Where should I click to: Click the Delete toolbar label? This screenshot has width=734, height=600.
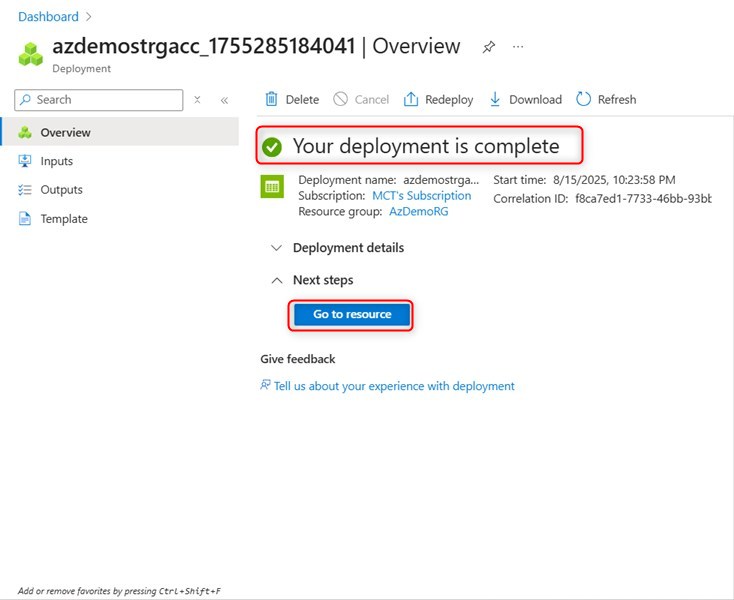click(302, 100)
